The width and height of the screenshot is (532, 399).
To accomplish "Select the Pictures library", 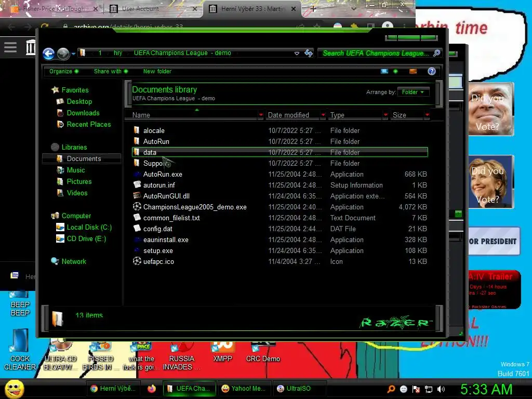I will point(79,181).
